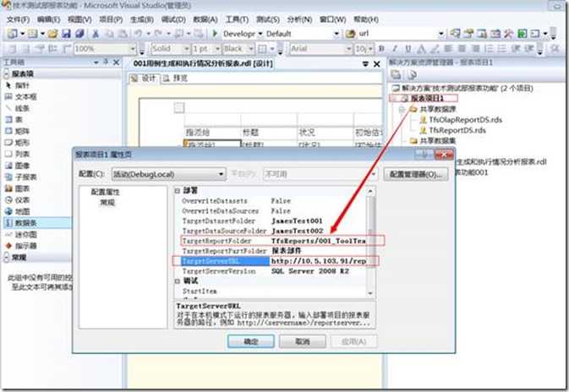569x392 pixels.
Task: Select the 图表 chart tool
Action: (22, 188)
